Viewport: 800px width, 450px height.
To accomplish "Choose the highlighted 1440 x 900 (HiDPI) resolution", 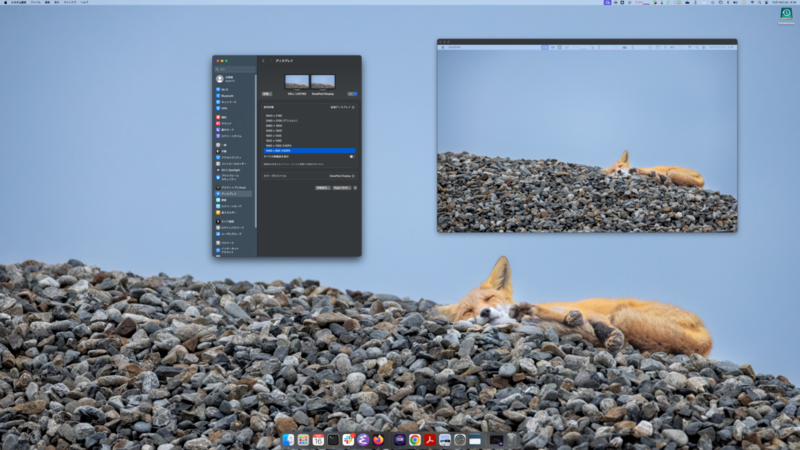I will pos(309,151).
